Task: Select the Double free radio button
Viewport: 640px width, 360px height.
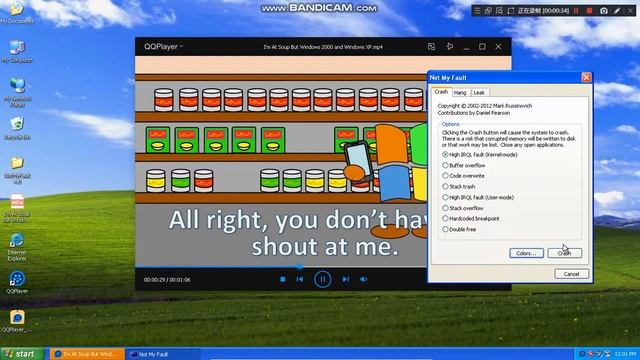Action: tap(445, 229)
